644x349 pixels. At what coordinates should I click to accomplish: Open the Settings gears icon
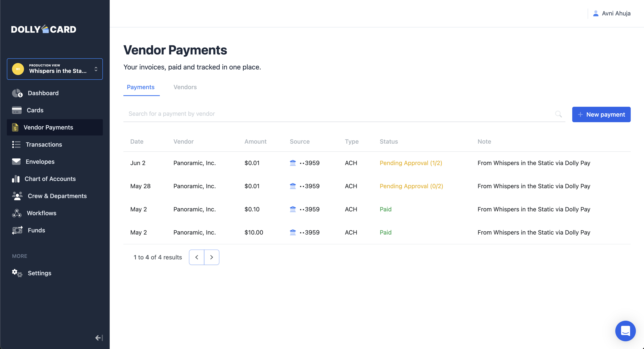[x=17, y=273]
